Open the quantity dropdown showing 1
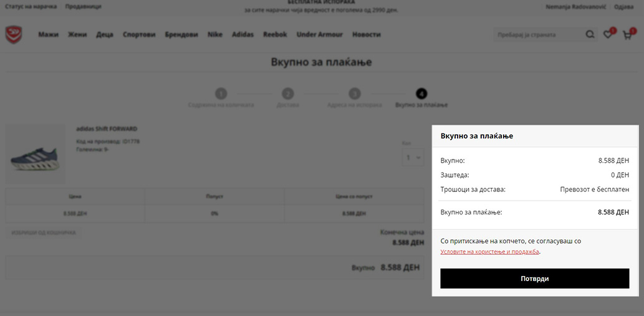Image resolution: width=644 pixels, height=316 pixels. [x=413, y=157]
